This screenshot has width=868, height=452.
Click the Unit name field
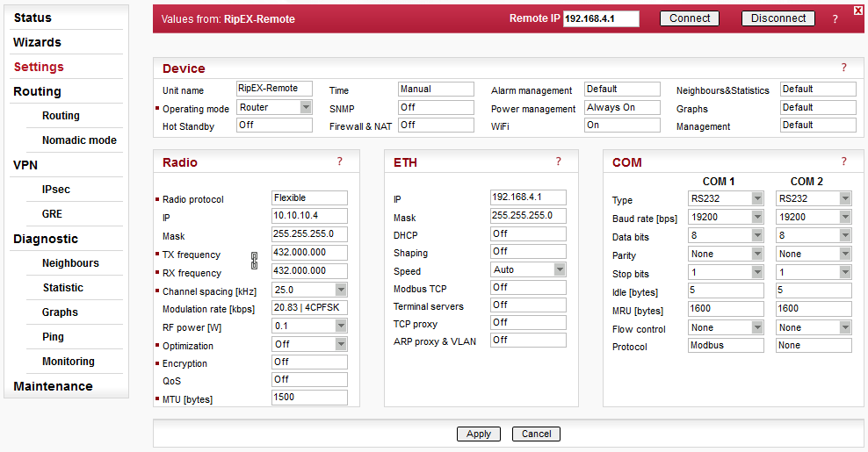click(274, 89)
